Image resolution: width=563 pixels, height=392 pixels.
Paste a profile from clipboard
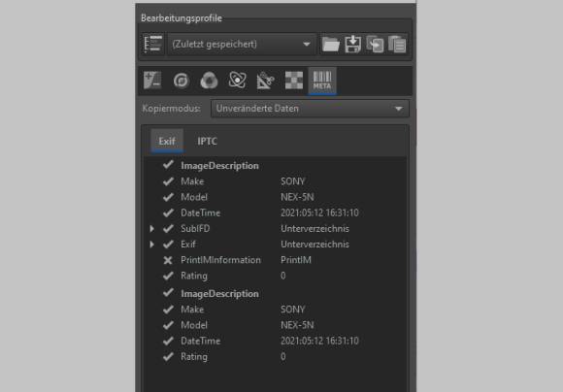(397, 45)
